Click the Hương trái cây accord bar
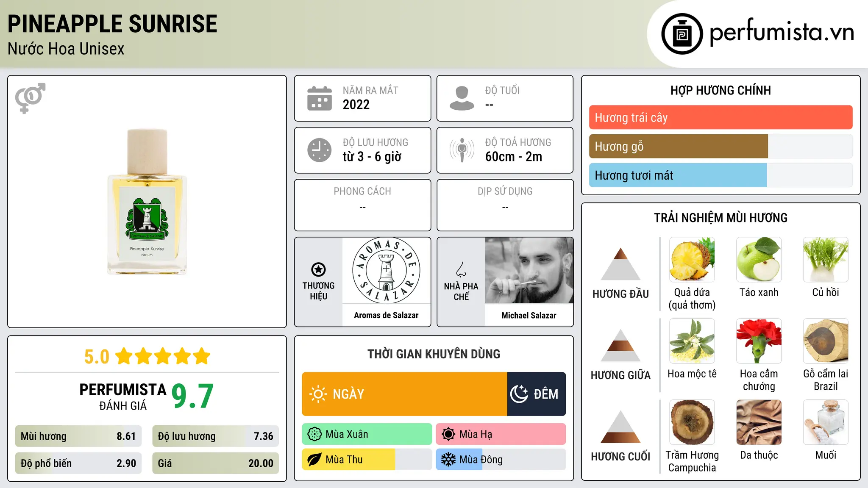The width and height of the screenshot is (868, 488). pyautogui.click(x=721, y=117)
